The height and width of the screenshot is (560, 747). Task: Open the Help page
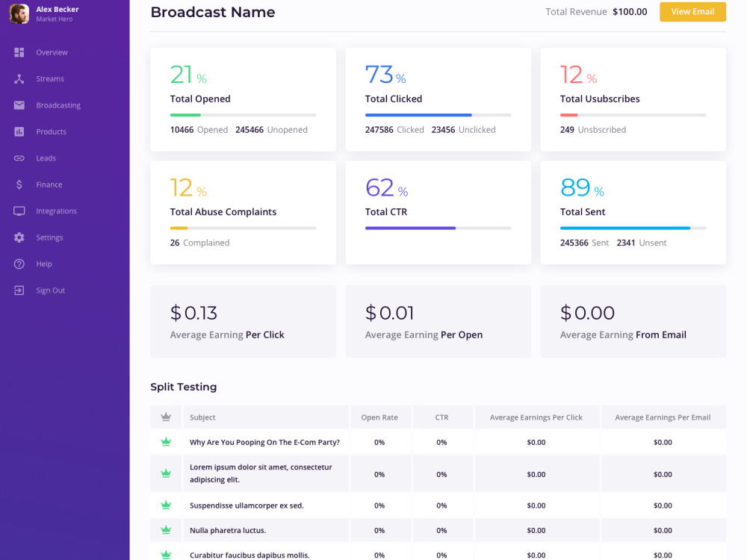click(44, 264)
